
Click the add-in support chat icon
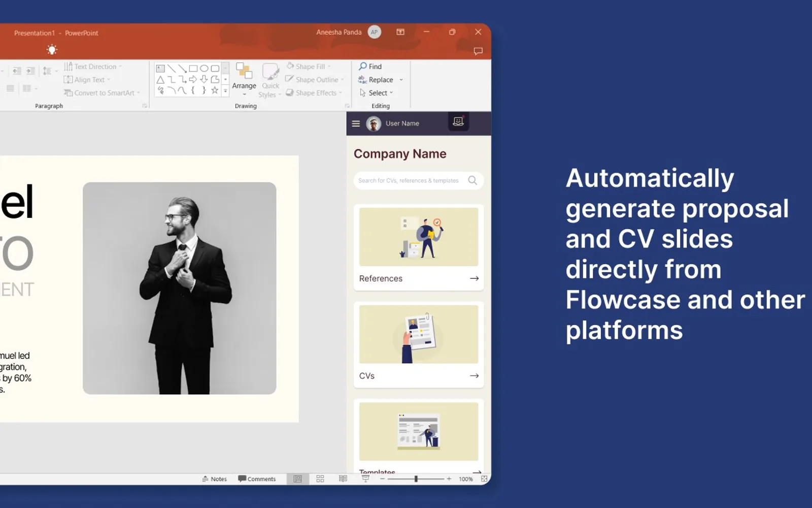click(x=458, y=121)
